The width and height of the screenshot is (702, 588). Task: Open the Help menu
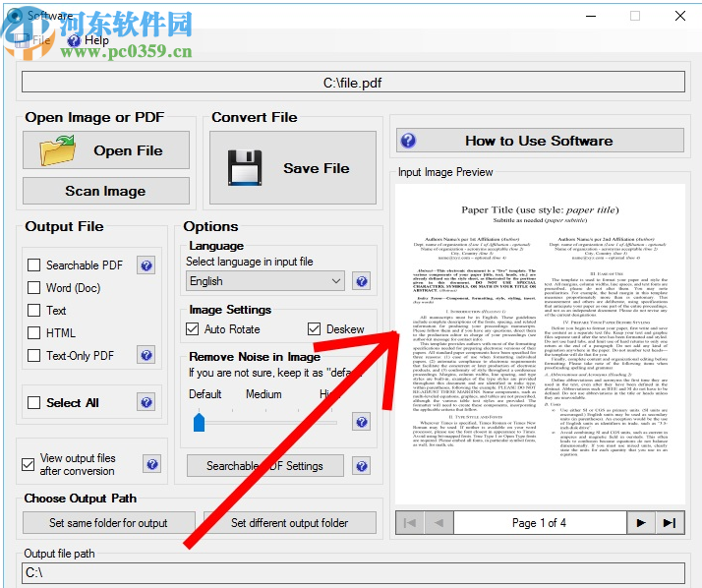tap(89, 40)
